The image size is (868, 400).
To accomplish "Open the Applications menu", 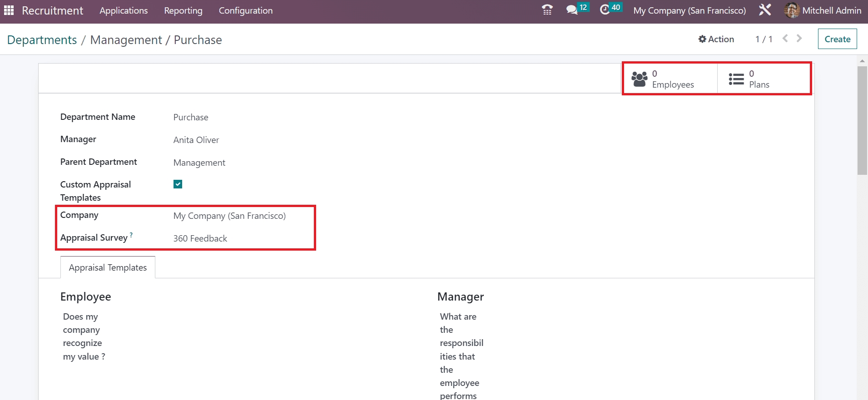I will tap(124, 10).
